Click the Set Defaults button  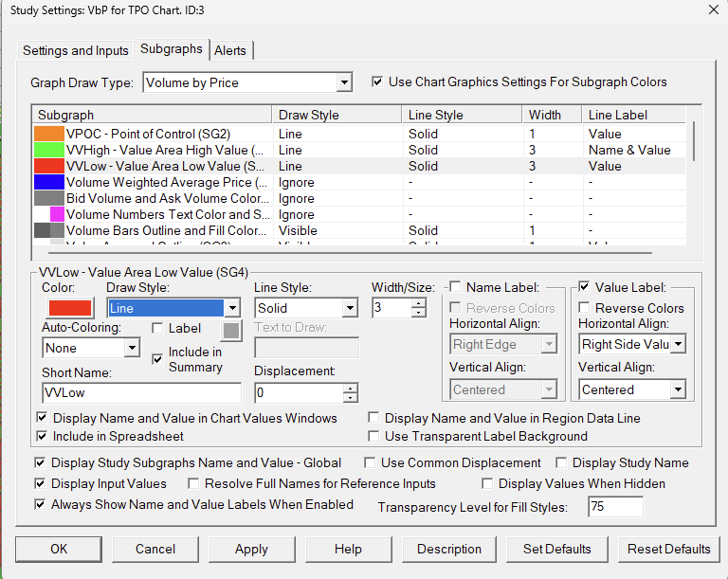coord(556,549)
